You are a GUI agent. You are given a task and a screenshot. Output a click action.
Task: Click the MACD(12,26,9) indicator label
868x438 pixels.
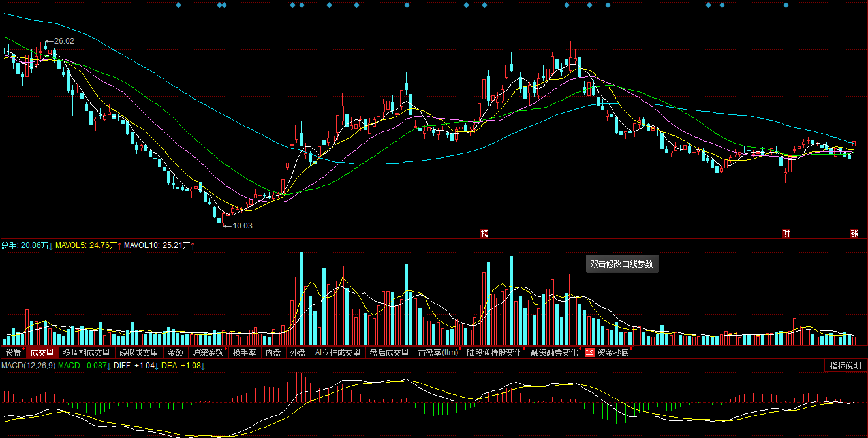[x=27, y=366]
